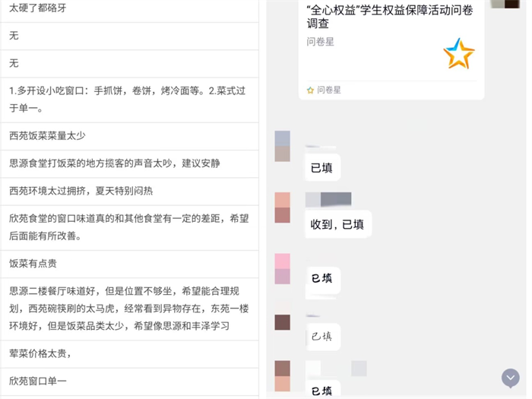Click the small 问卷星 star icon in card footer

(x=310, y=90)
